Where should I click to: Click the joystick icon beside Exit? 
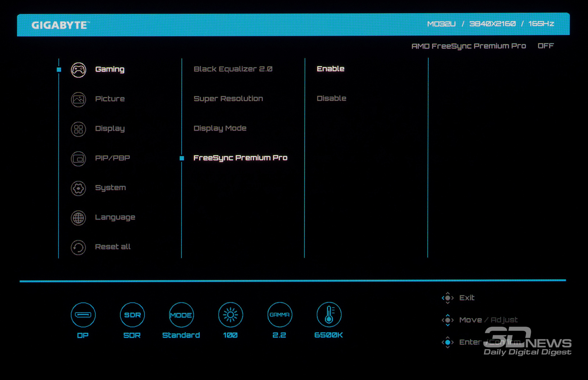tap(448, 298)
